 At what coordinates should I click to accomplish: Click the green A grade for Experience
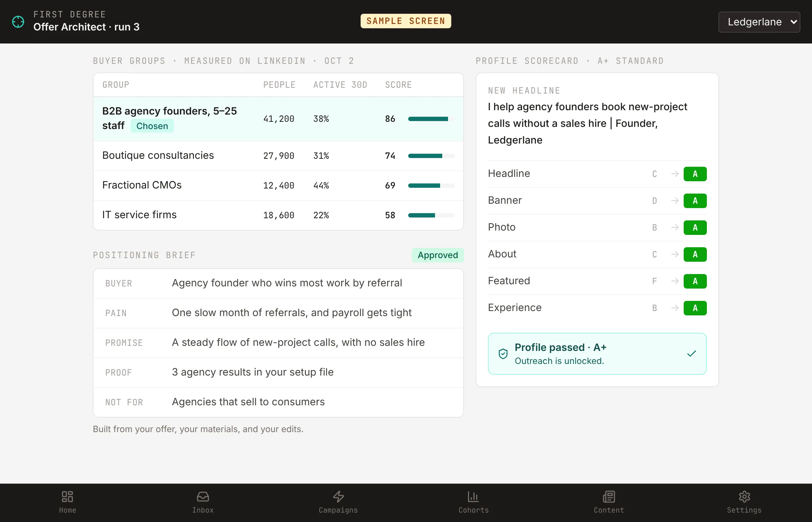click(695, 308)
